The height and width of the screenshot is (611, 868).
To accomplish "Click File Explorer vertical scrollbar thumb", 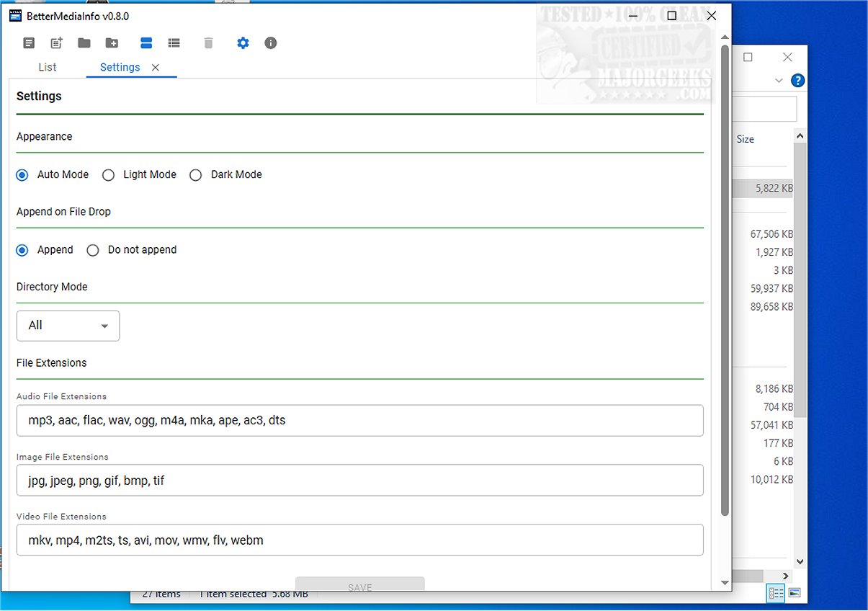I will click(x=800, y=281).
